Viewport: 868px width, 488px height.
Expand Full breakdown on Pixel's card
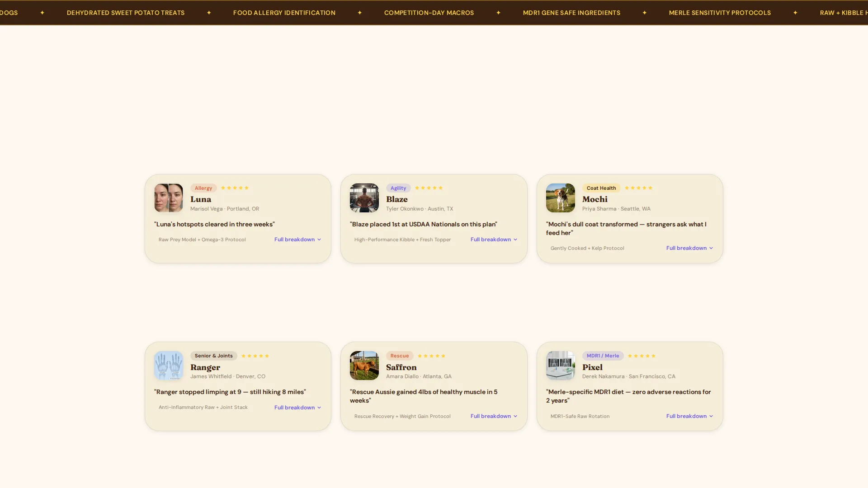click(x=689, y=416)
